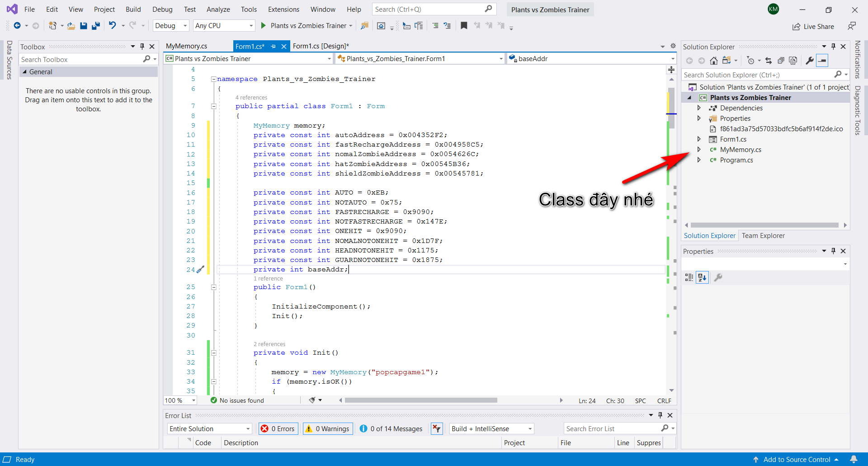Expand the MyMemory.cs node
The height and width of the screenshot is (466, 868).
click(699, 150)
